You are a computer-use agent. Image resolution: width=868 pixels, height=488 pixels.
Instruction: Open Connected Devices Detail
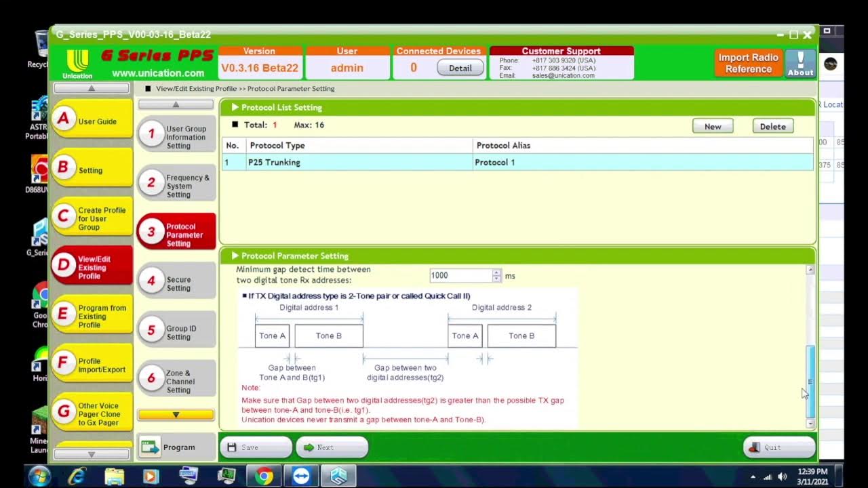coord(460,68)
